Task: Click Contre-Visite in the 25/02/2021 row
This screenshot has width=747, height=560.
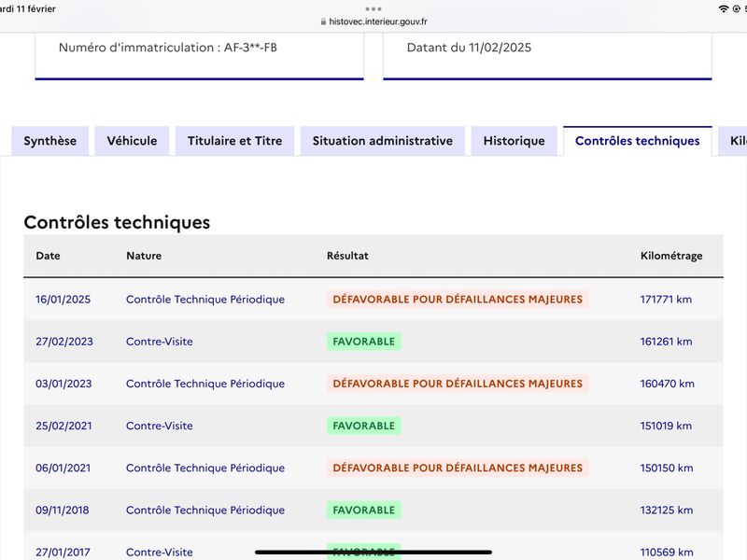Action: click(160, 426)
